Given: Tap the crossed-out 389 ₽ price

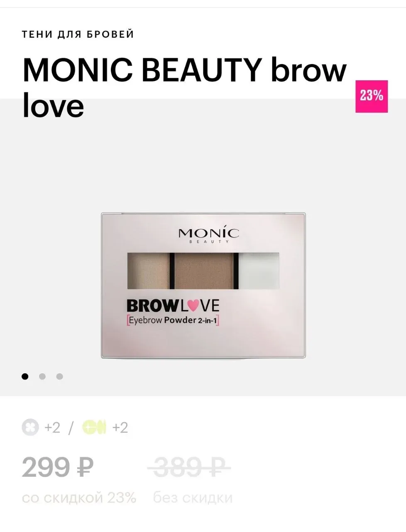Looking at the screenshot, I should tap(189, 468).
